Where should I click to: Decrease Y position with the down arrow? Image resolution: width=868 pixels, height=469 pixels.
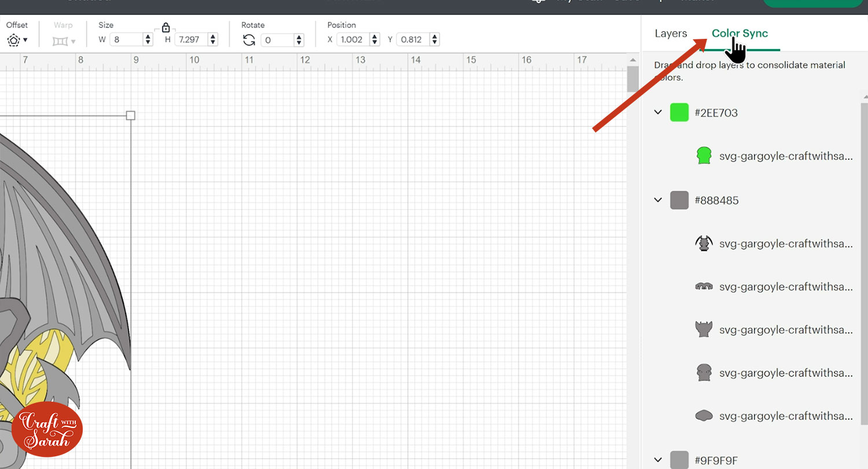click(434, 43)
